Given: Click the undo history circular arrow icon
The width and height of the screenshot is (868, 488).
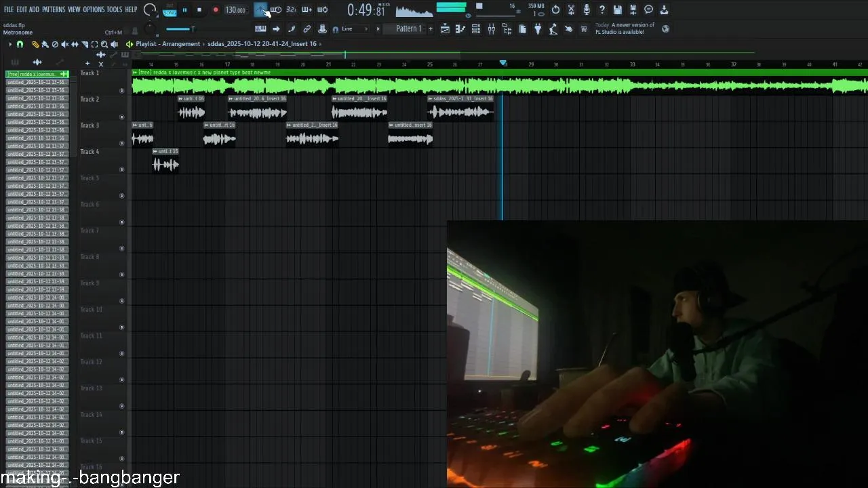Looking at the screenshot, I should [555, 9].
